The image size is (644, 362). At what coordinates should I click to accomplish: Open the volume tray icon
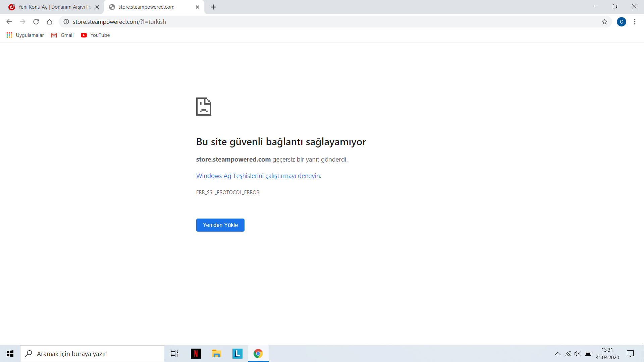point(577,354)
